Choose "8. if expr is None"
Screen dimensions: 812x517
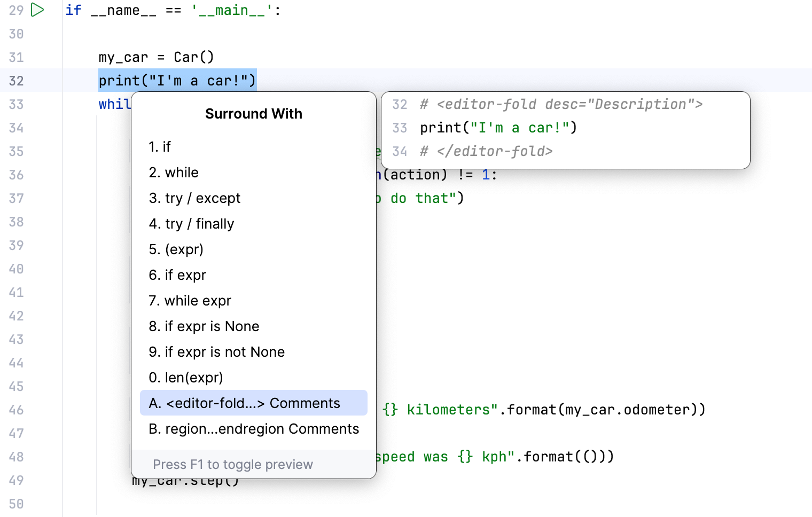point(204,326)
